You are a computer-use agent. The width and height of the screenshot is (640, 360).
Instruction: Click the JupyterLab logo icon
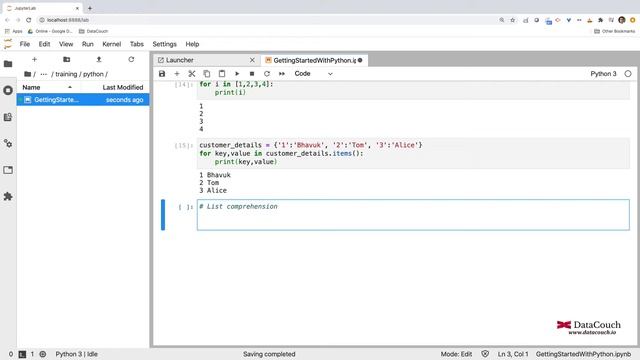[8, 44]
